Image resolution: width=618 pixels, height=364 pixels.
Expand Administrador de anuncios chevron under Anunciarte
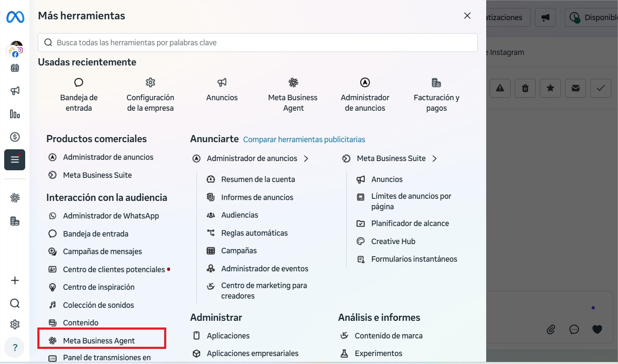coord(306,159)
